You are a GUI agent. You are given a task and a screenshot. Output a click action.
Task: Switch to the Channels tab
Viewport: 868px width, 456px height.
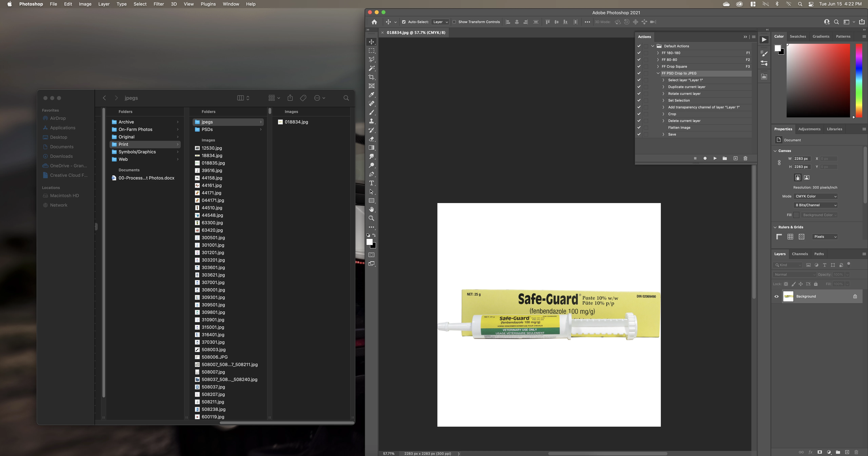pyautogui.click(x=800, y=254)
